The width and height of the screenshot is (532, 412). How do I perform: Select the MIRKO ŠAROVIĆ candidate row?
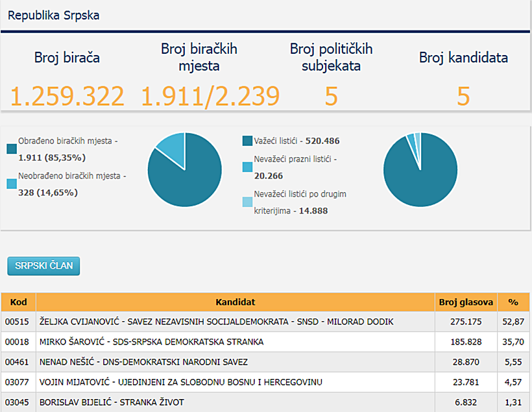point(265,342)
